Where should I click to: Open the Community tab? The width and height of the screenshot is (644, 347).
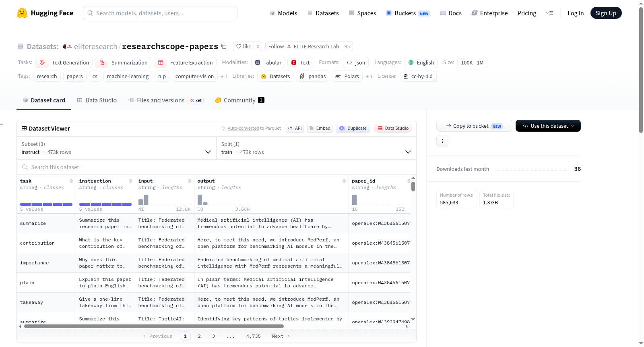[239, 100]
